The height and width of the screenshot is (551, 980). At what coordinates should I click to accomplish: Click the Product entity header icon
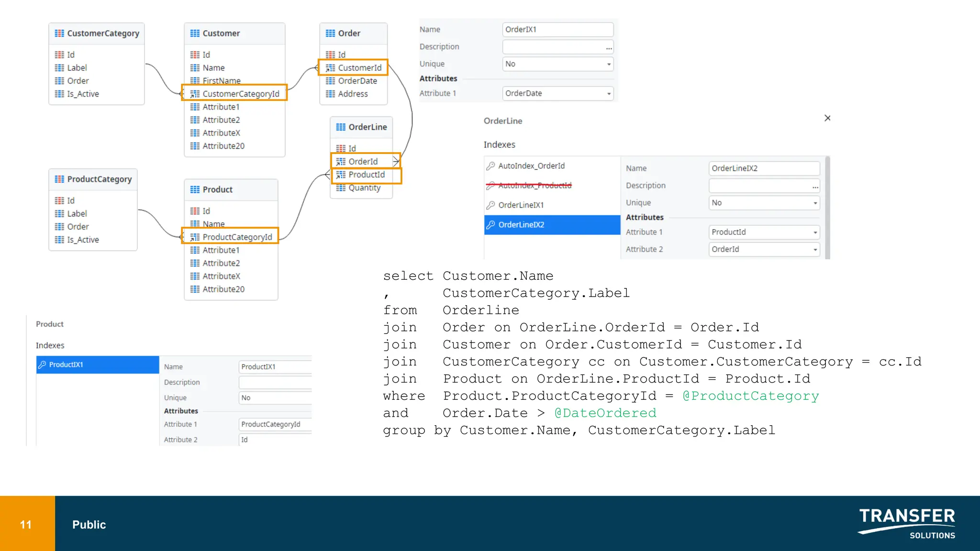point(195,190)
